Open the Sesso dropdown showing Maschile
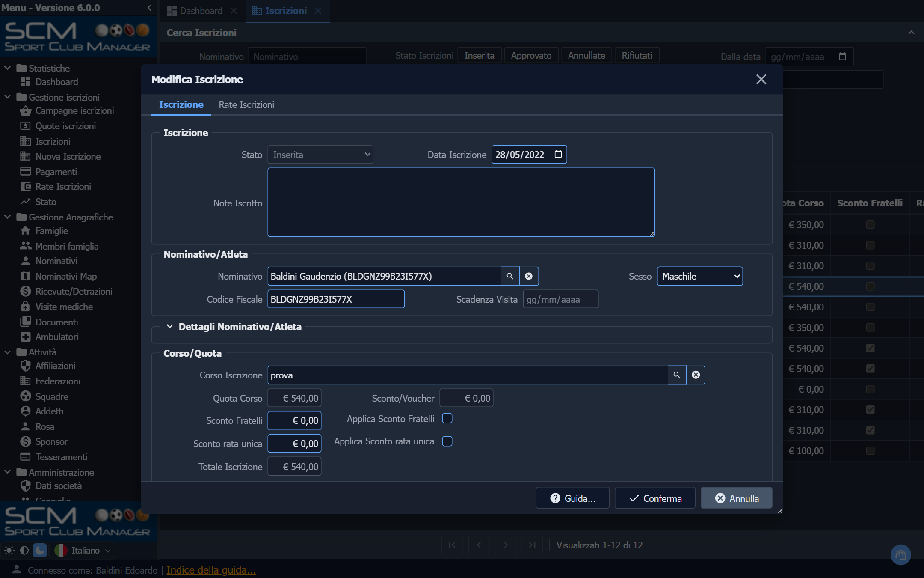924x578 pixels. pyautogui.click(x=700, y=276)
